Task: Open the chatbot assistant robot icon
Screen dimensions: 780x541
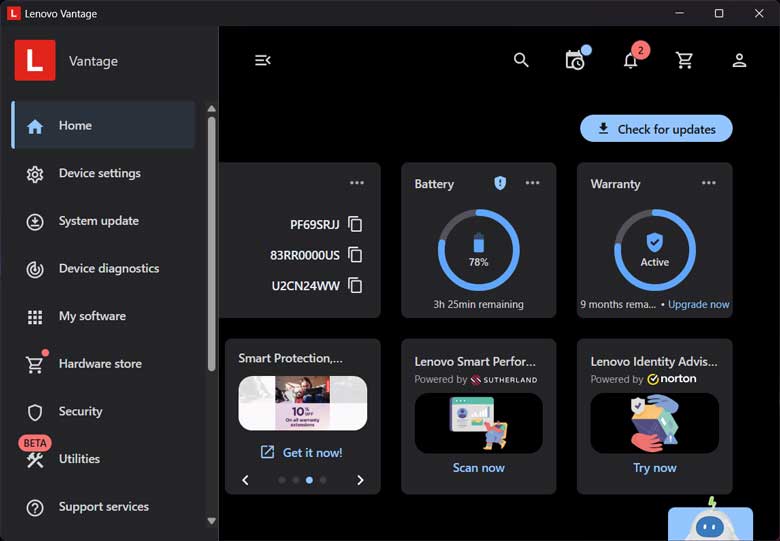Action: coord(710,521)
